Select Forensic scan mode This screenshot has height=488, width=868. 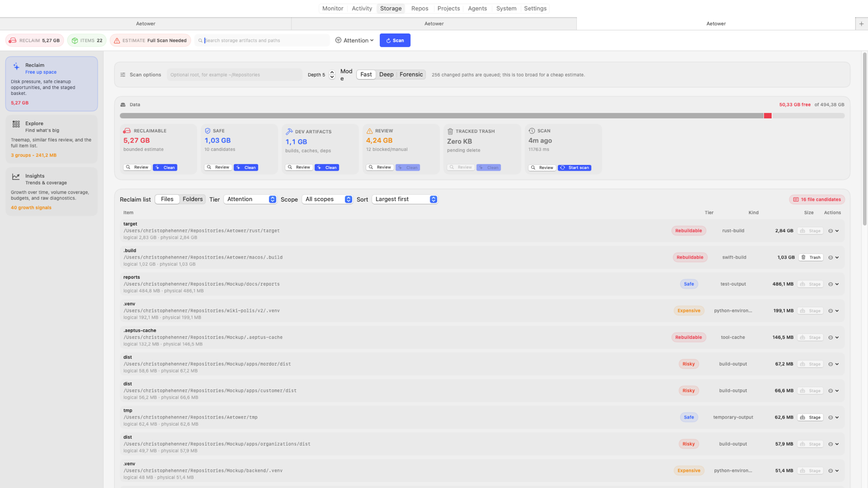click(411, 74)
